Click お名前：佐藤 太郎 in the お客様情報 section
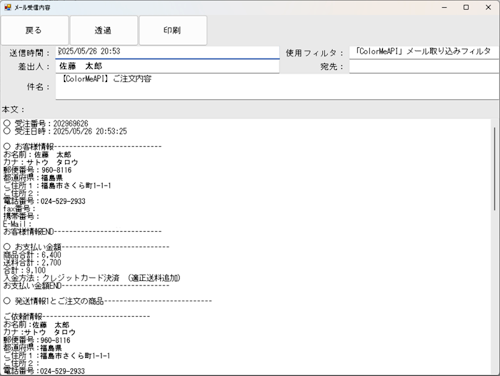This screenshot has width=500, height=376. pyautogui.click(x=37, y=154)
